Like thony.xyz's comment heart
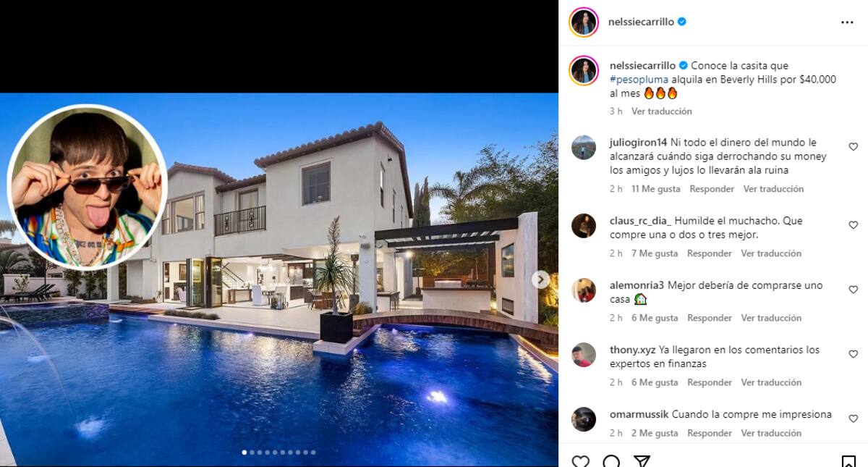 [x=853, y=354]
